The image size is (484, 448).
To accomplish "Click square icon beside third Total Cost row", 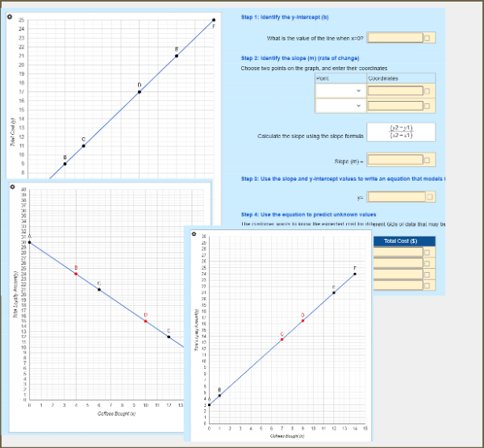I will (427, 274).
